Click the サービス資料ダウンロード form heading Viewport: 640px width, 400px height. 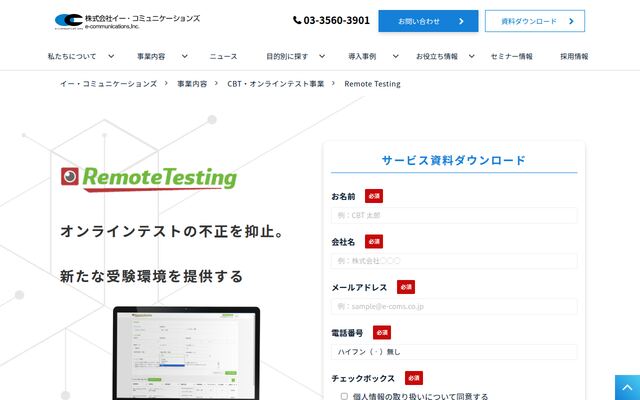454,160
